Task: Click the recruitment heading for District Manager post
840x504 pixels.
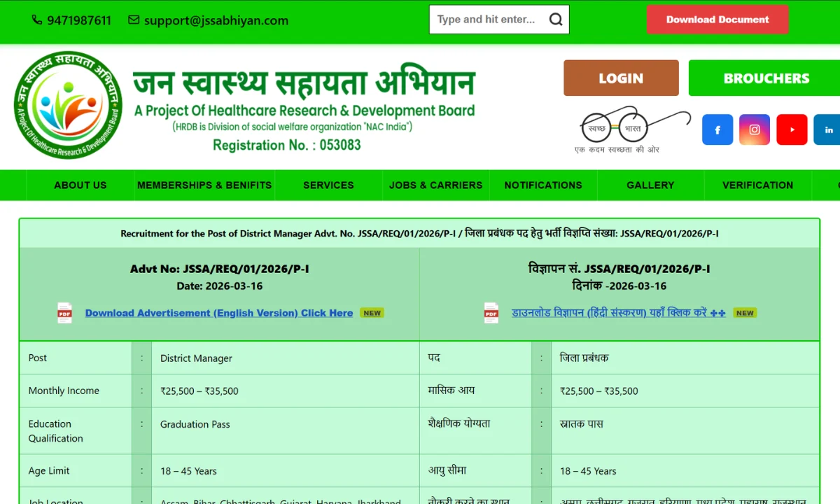Action: point(419,234)
